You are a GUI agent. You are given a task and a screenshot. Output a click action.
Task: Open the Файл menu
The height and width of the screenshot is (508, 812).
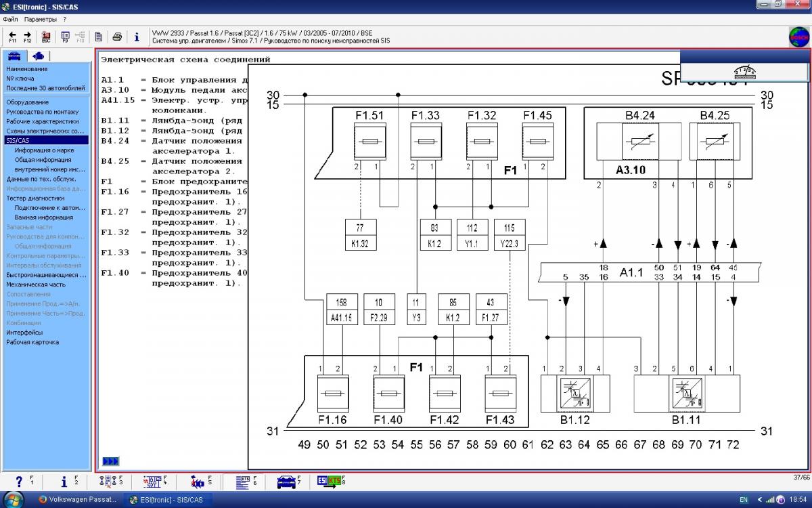coord(10,19)
